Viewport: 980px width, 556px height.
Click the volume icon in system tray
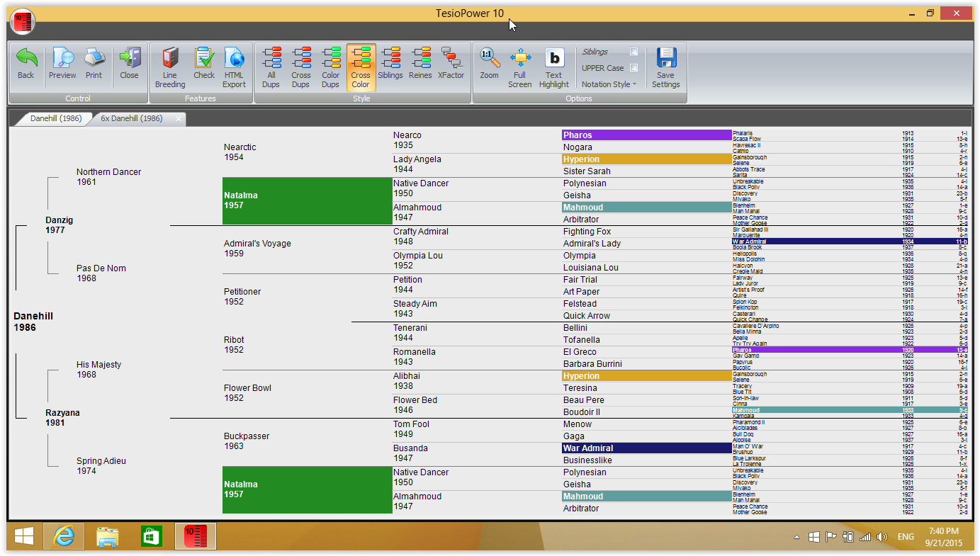click(x=882, y=537)
